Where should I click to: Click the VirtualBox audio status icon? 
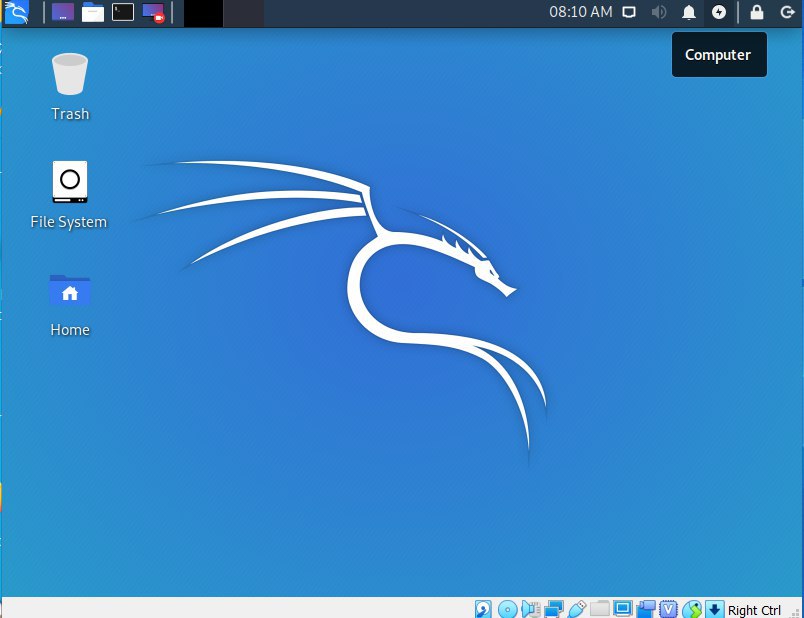(531, 609)
